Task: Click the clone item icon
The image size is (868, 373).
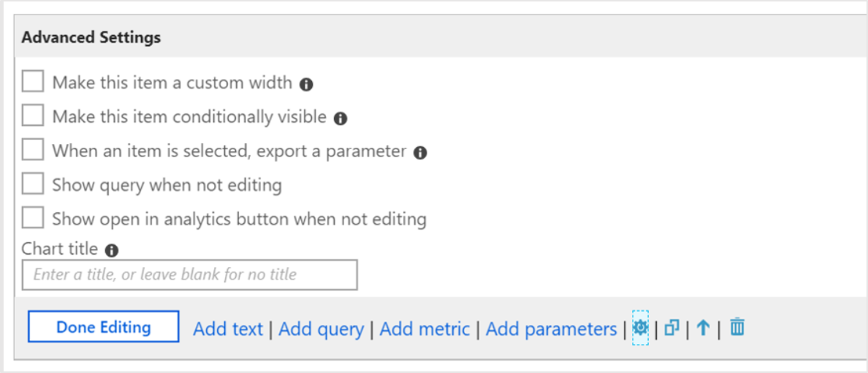Action: tap(671, 328)
